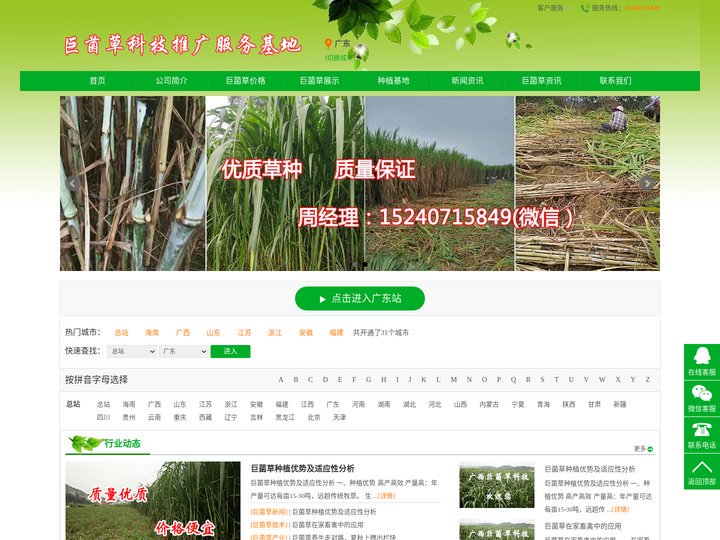Click orange 福建 in 热门城市 row
This screenshot has width=720, height=540.
pyautogui.click(x=337, y=332)
